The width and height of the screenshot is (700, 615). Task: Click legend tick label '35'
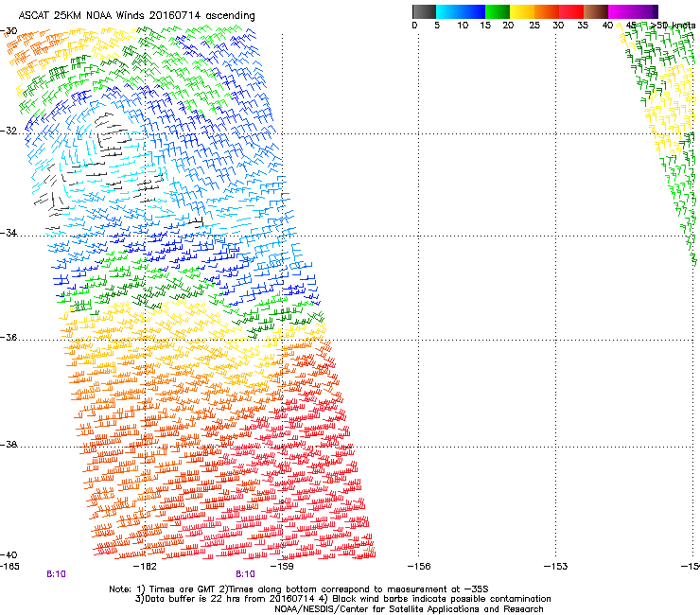(x=583, y=26)
